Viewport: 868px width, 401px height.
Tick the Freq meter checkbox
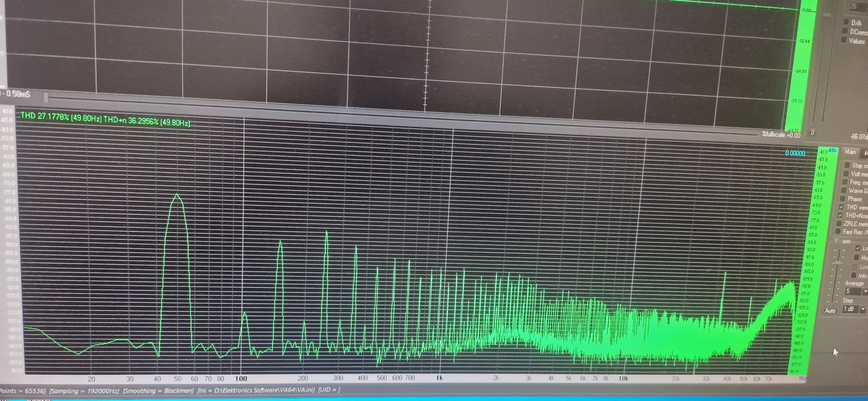click(845, 182)
